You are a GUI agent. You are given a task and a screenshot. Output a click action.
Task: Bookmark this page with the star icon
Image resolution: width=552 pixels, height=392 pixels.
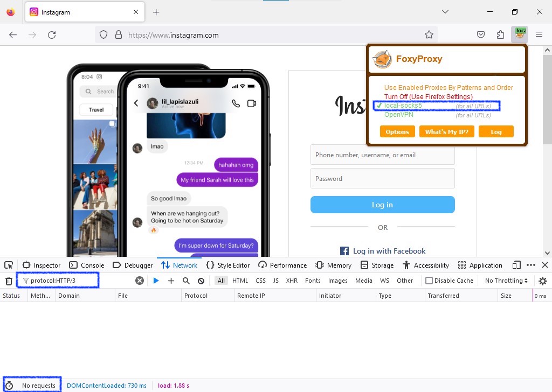429,35
